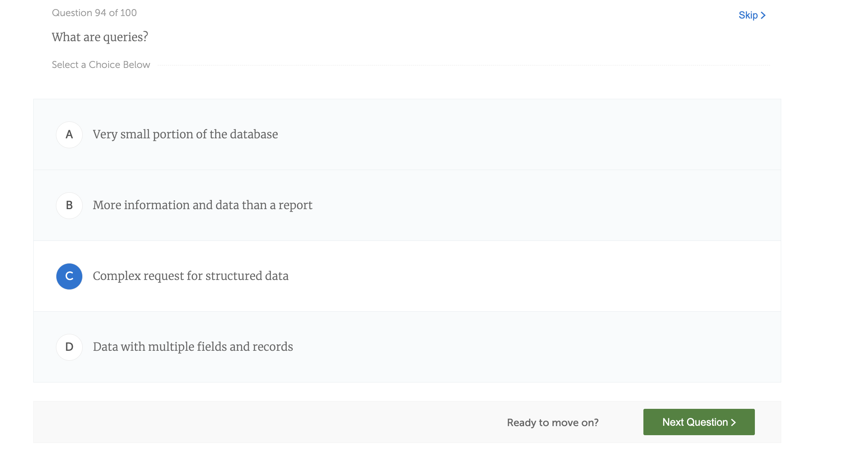Image resolution: width=868 pixels, height=471 pixels.
Task: Click the Next Question arrow chevron
Action: pos(733,422)
